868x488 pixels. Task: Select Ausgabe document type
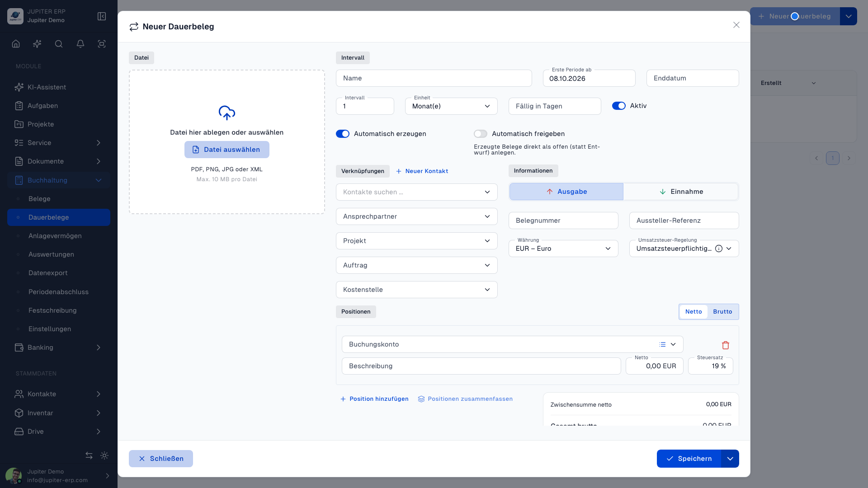[x=566, y=192]
